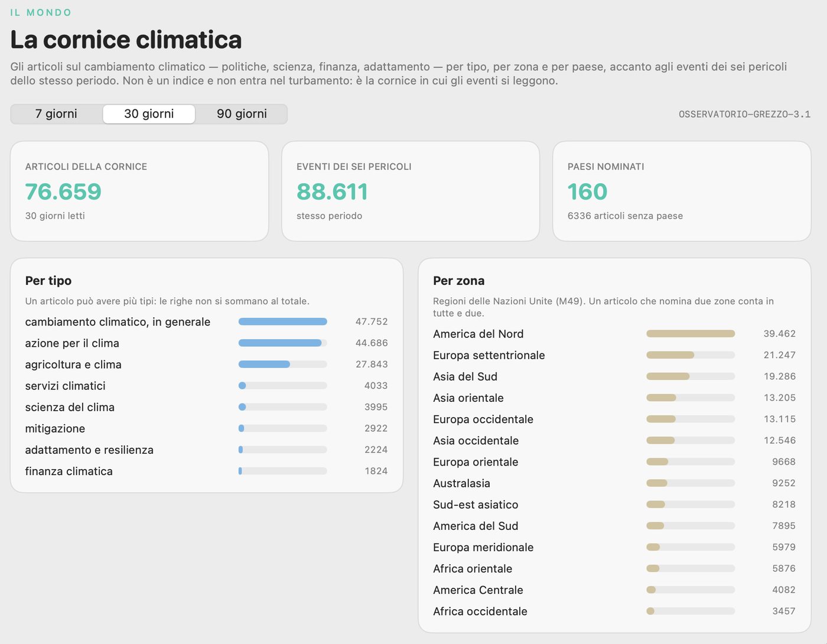Click the "30 giorni letti" caption
Image resolution: width=827 pixels, height=644 pixels.
(x=55, y=216)
